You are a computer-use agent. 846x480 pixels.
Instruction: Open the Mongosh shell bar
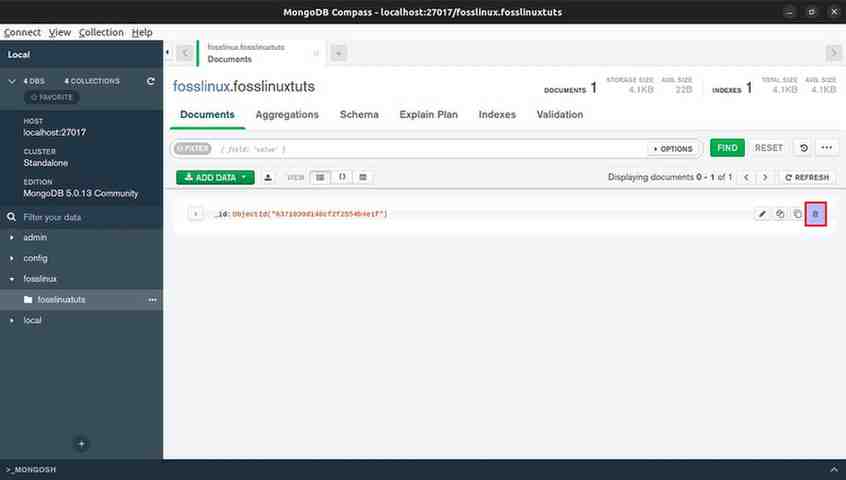coord(423,469)
